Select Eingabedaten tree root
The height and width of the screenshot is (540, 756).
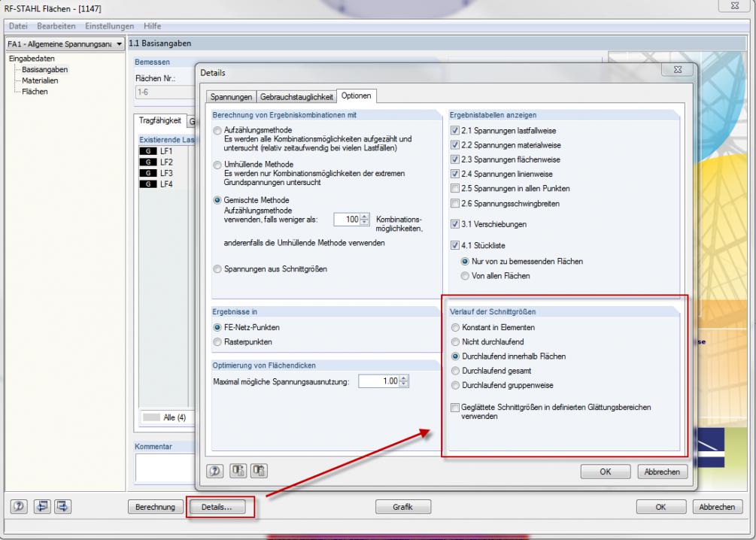(x=32, y=59)
